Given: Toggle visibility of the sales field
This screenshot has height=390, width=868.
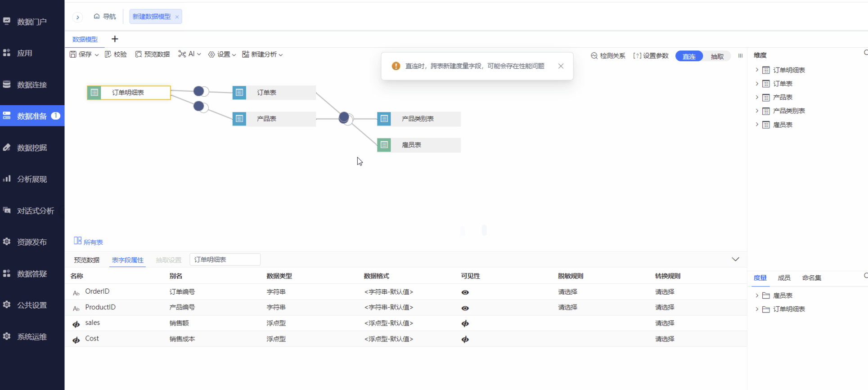Looking at the screenshot, I should click(x=465, y=323).
